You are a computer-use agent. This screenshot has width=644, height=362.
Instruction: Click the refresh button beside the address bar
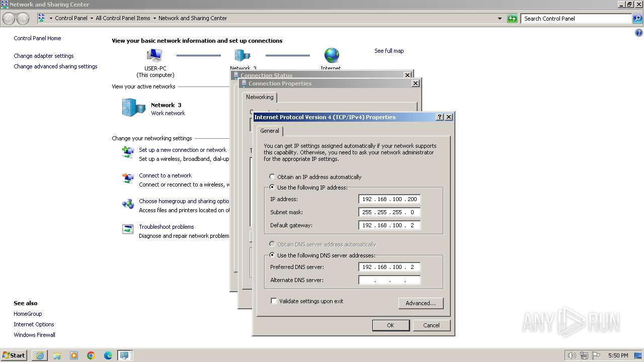pos(512,19)
